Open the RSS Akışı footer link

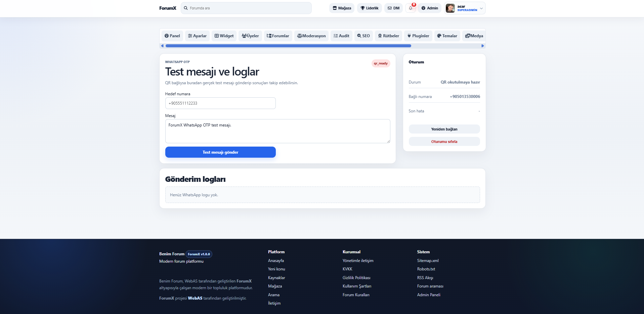[425, 278]
